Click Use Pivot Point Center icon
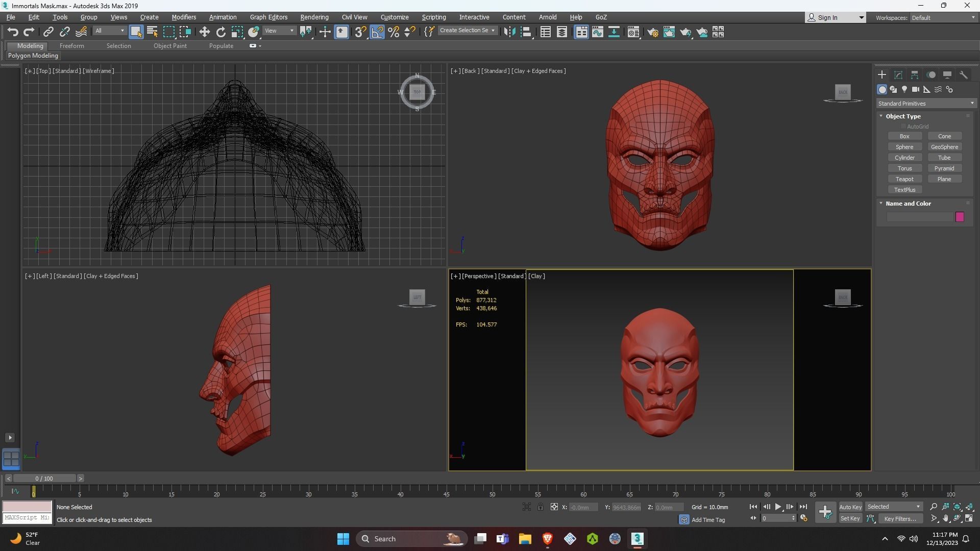Screen dimensions: 980x551 tap(306, 32)
